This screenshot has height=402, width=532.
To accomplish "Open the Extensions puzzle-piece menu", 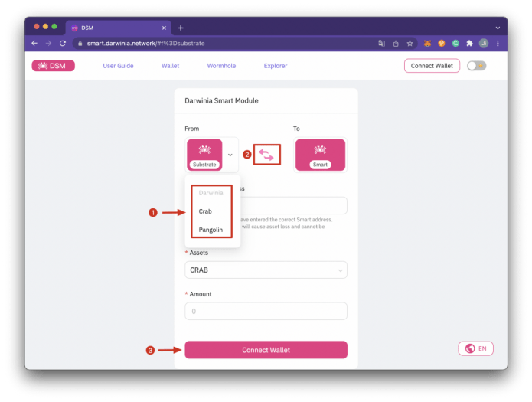I will [x=469, y=43].
